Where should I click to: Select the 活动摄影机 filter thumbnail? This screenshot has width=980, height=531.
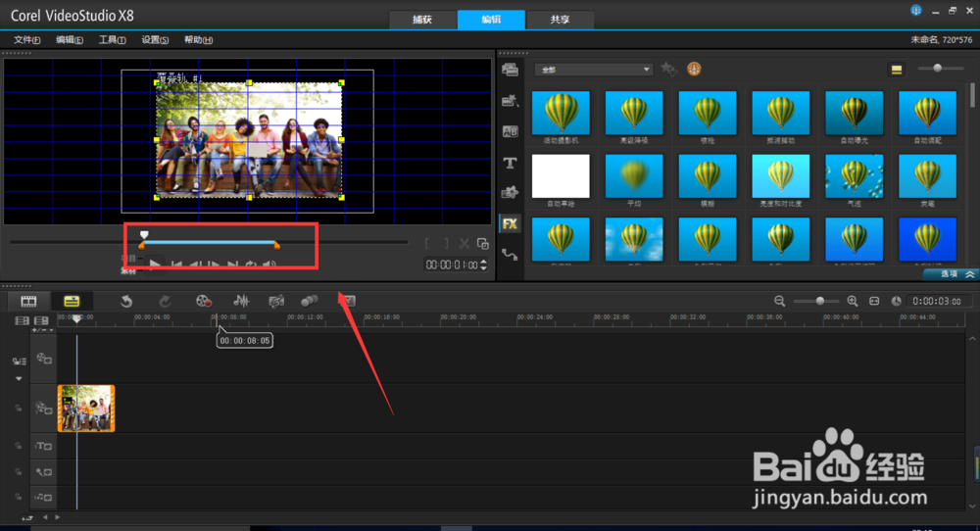click(x=561, y=113)
